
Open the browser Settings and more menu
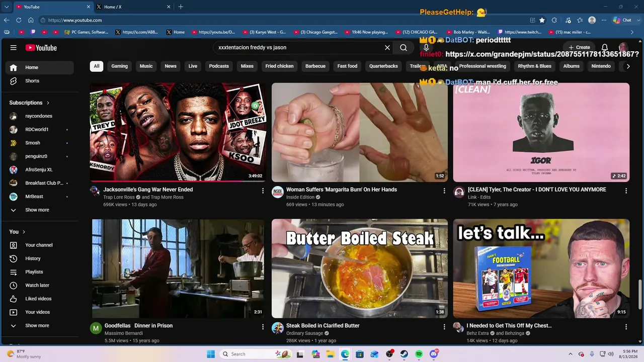click(x=603, y=20)
